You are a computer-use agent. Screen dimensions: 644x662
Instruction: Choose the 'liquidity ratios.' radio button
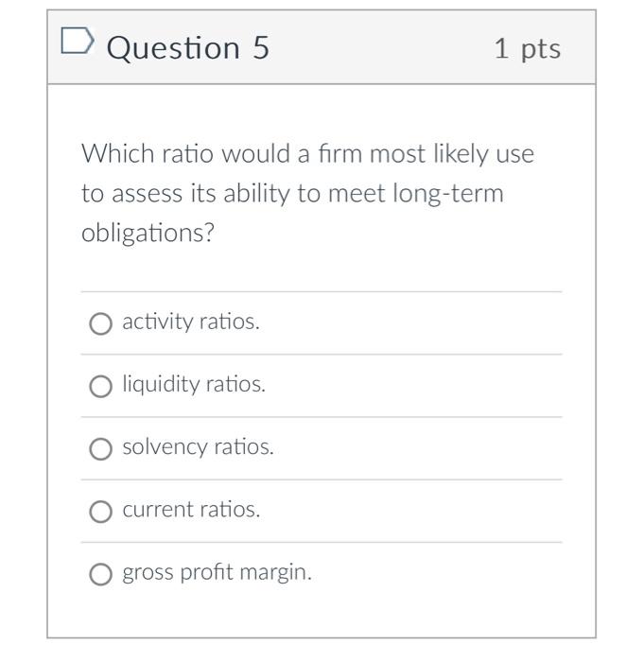[100, 387]
